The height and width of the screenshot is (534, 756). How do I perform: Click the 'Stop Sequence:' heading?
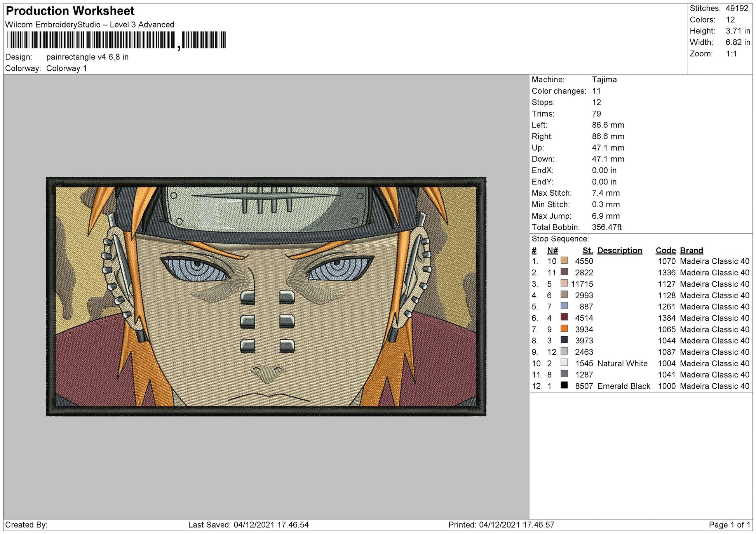click(560, 239)
